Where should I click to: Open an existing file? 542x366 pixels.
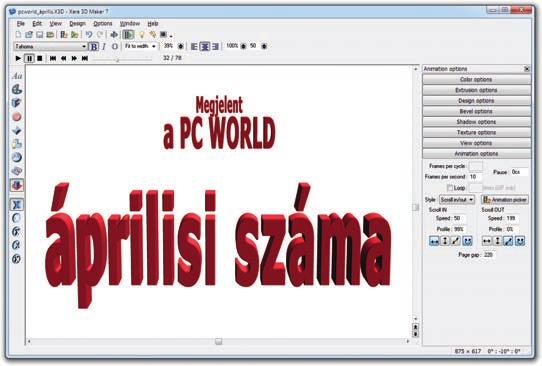click(29, 35)
